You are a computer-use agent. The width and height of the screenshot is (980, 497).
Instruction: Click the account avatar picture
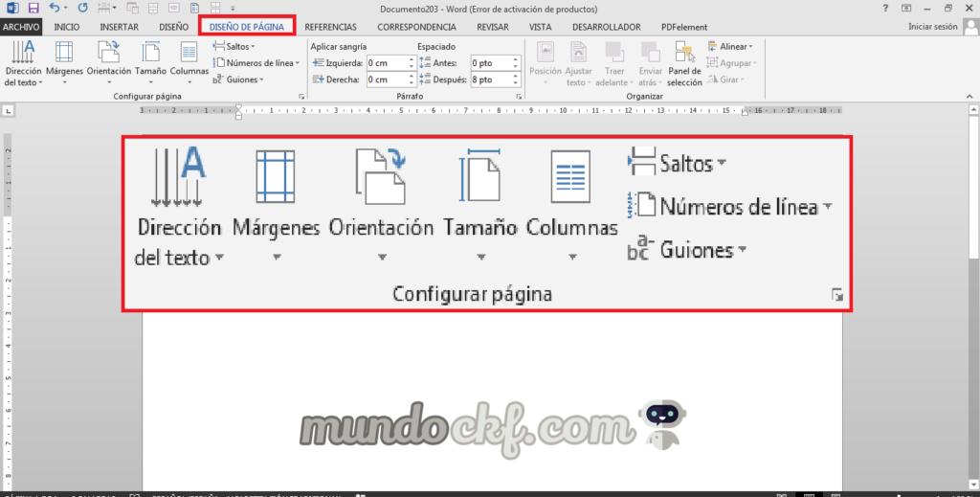pos(970,28)
